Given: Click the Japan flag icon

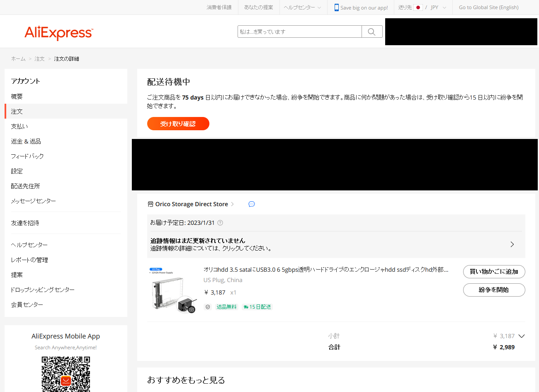Looking at the screenshot, I should 418,7.
